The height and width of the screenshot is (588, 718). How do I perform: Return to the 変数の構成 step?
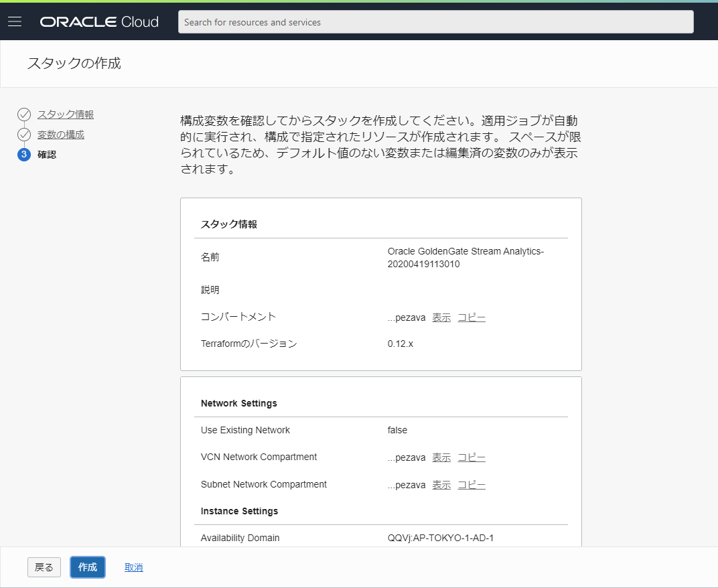click(60, 134)
